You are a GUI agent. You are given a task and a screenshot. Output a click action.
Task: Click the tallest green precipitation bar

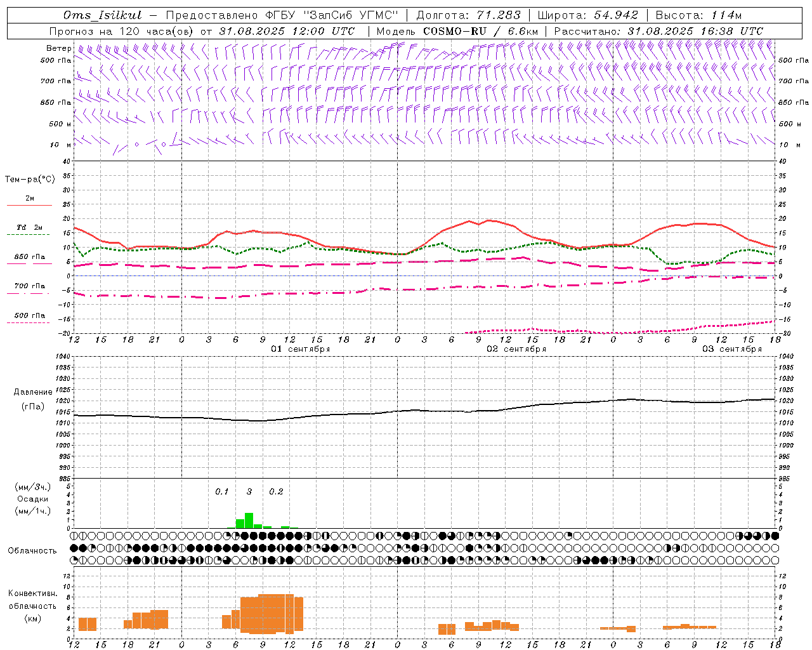point(249,521)
